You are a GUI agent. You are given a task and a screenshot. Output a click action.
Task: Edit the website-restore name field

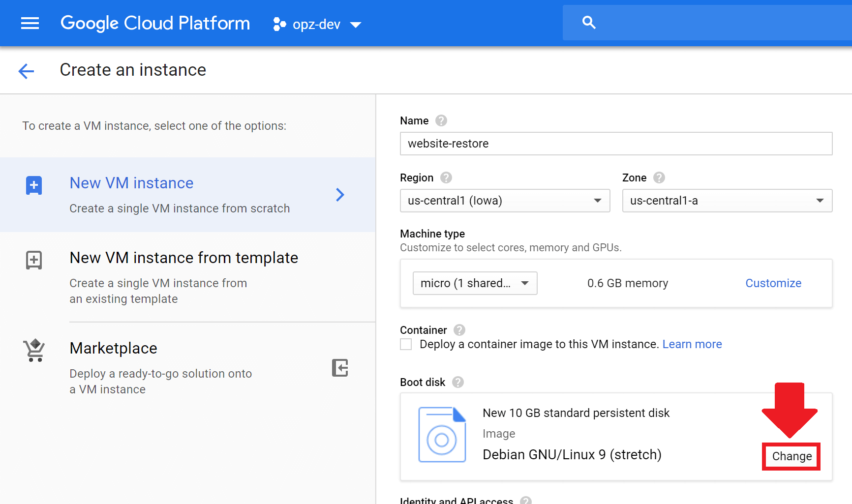[x=616, y=144]
